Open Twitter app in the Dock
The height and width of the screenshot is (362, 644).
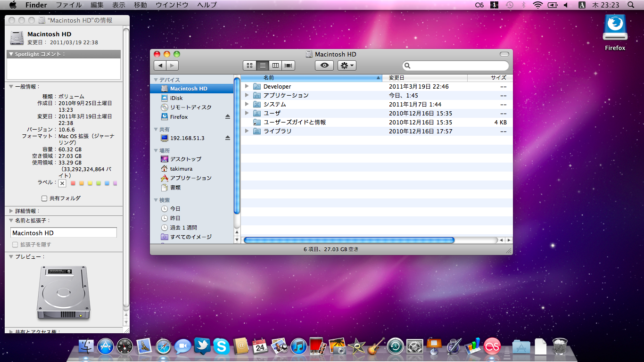pyautogui.click(x=202, y=346)
